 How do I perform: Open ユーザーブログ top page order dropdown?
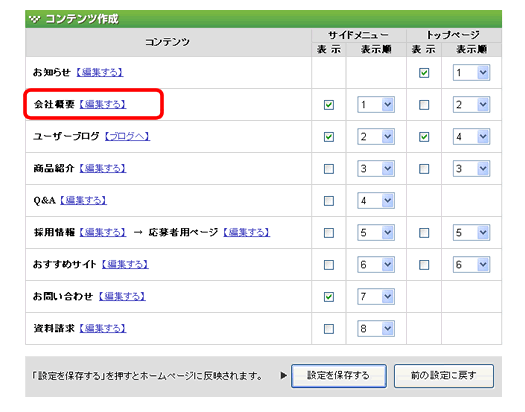(x=471, y=137)
